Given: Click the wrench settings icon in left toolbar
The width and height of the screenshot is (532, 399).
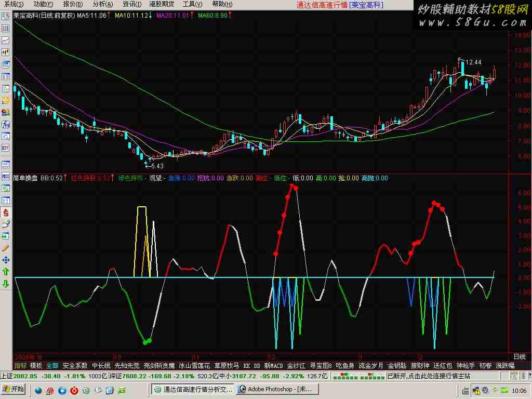Looking at the screenshot, I should [5, 224].
